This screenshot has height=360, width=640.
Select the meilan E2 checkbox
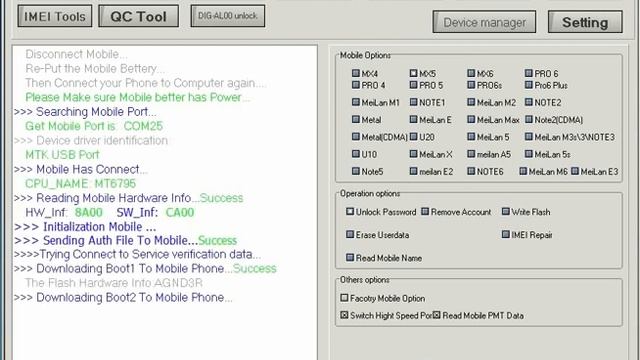[413, 171]
